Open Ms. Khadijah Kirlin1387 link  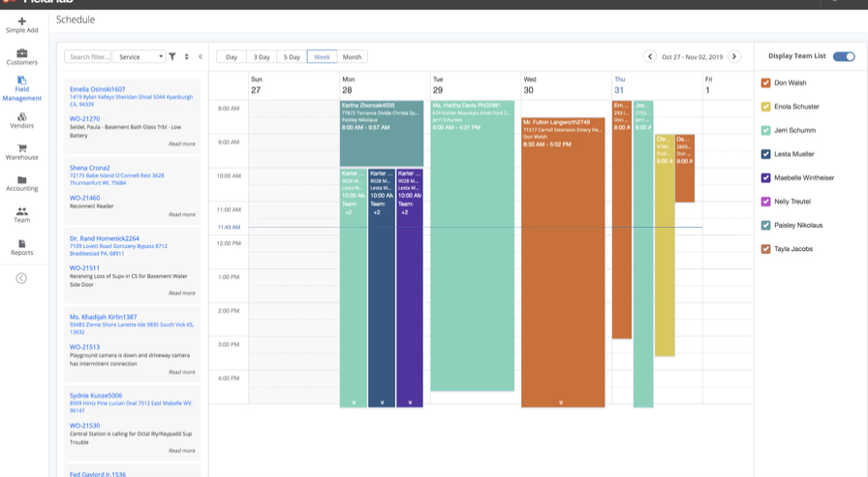point(103,317)
